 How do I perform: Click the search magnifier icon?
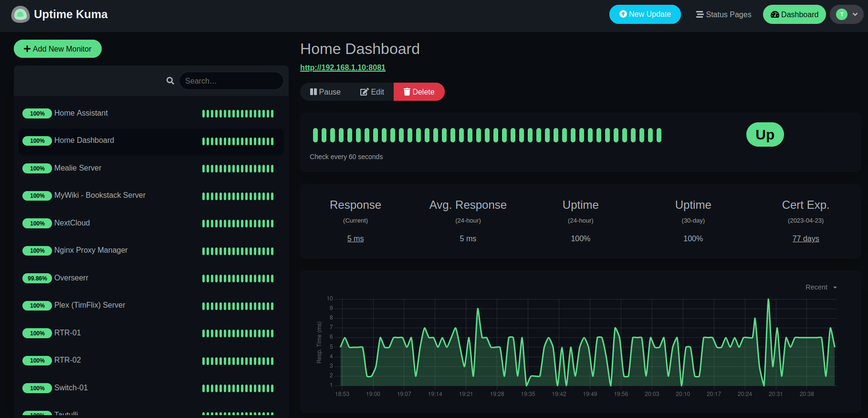coord(170,81)
